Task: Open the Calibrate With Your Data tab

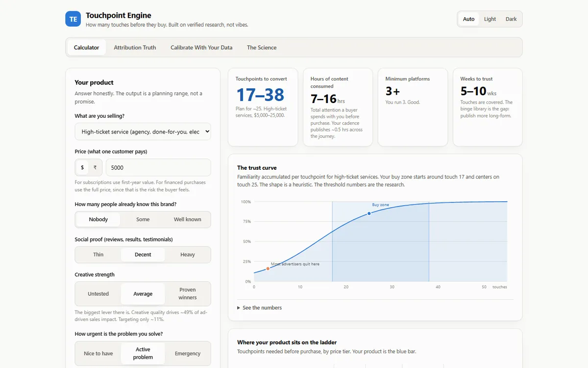Action: [201, 48]
